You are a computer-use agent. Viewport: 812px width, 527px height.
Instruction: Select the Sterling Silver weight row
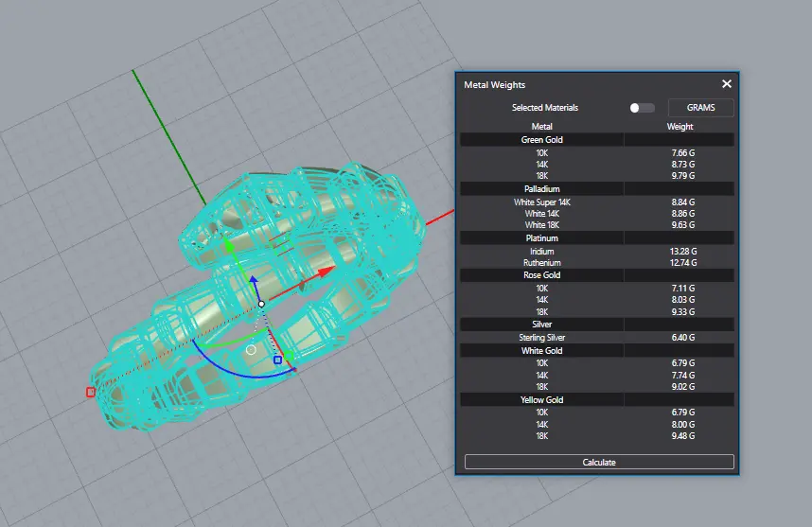coord(596,338)
